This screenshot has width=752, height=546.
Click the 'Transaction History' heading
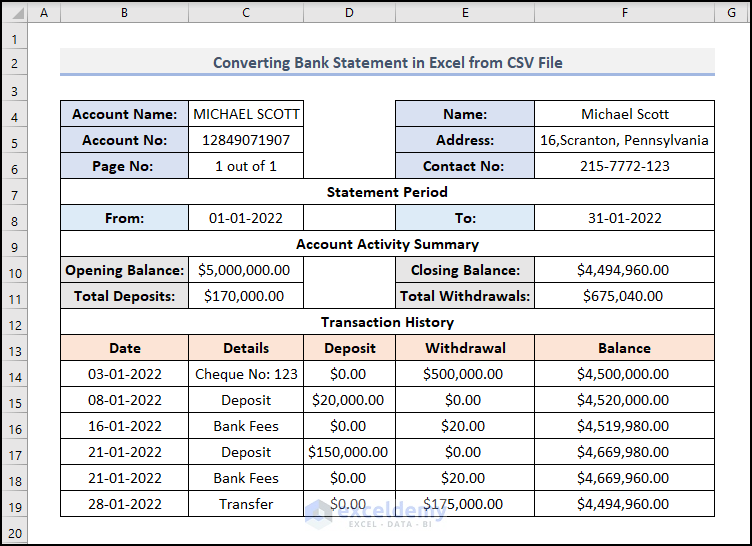tap(388, 322)
